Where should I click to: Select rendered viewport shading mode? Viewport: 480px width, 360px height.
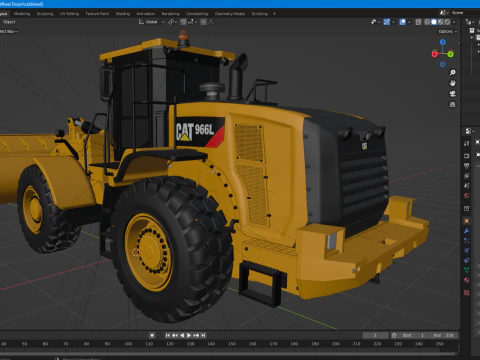[x=447, y=22]
